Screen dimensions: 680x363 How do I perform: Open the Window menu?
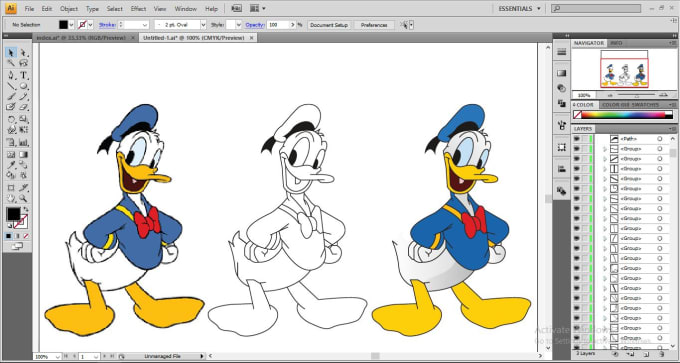(185, 9)
